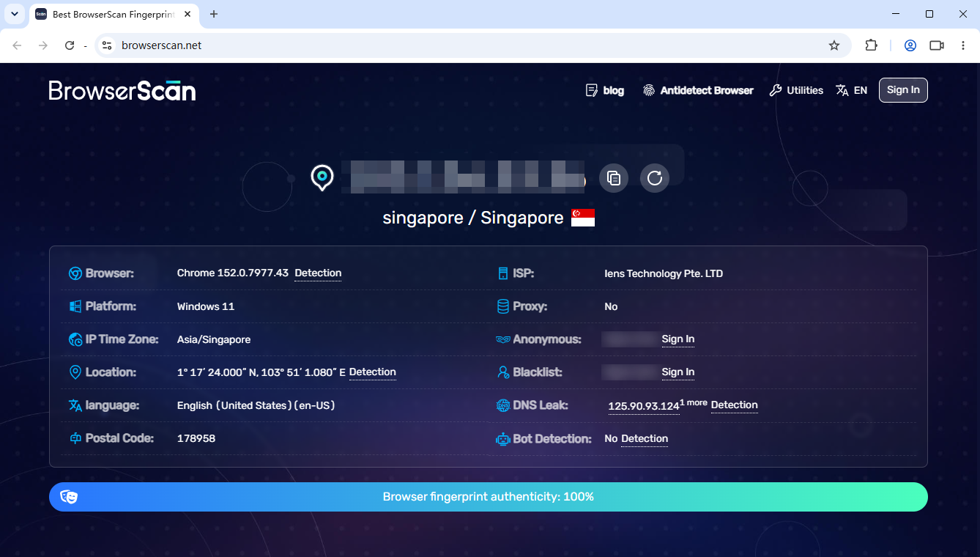This screenshot has height=557, width=980.
Task: Click the camera icon in Chrome toolbar
Action: click(x=937, y=45)
